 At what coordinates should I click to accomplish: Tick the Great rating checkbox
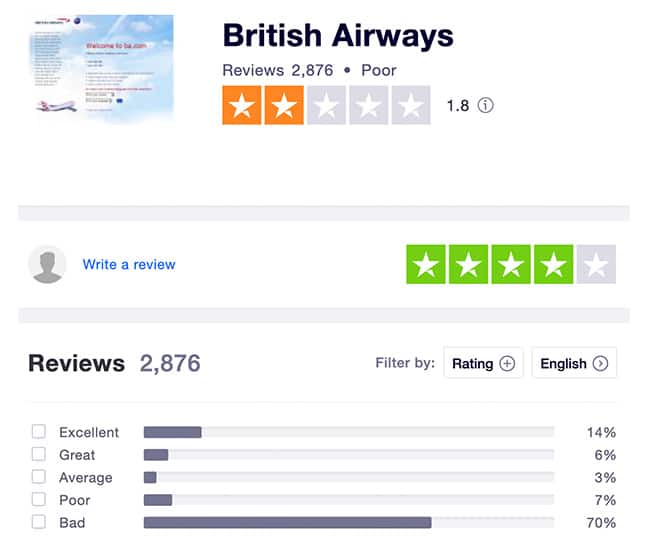[x=39, y=454]
